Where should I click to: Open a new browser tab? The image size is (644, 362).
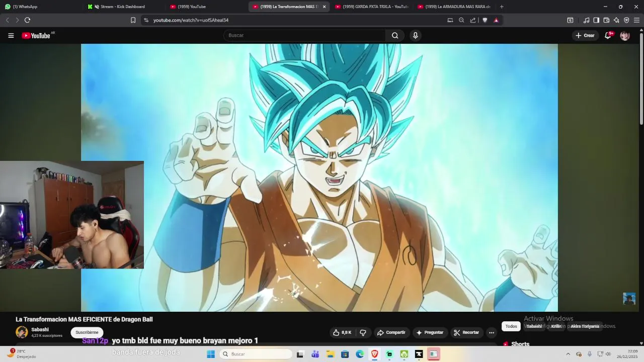(x=502, y=7)
